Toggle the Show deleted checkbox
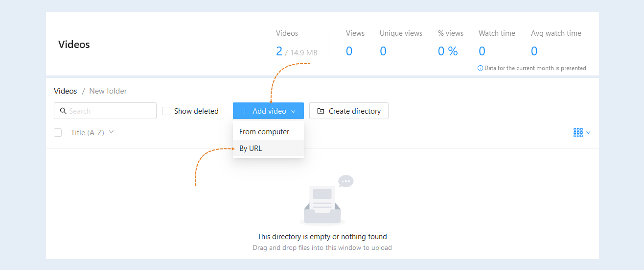 click(166, 111)
